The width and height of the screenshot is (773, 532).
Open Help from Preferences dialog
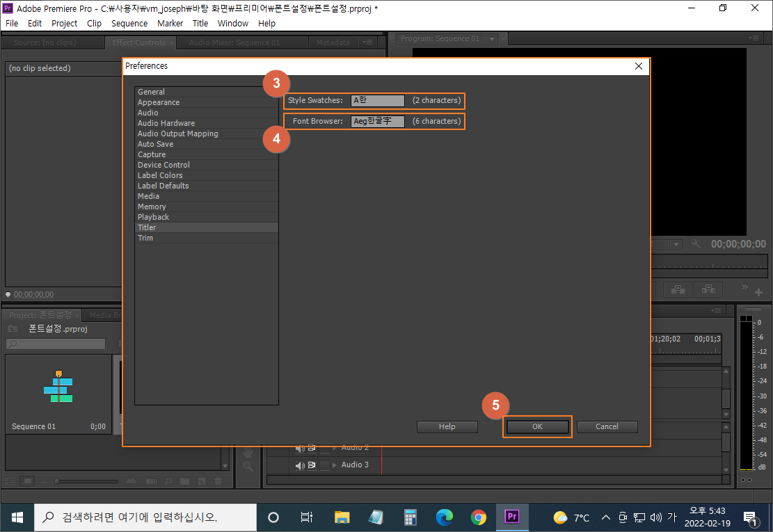[x=447, y=426]
